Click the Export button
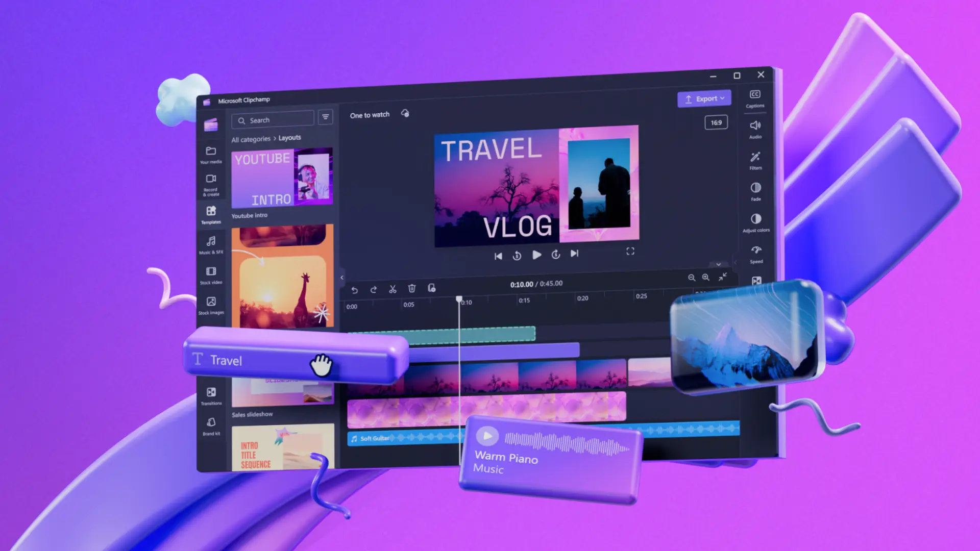Screen dimensions: 980x551 point(704,99)
